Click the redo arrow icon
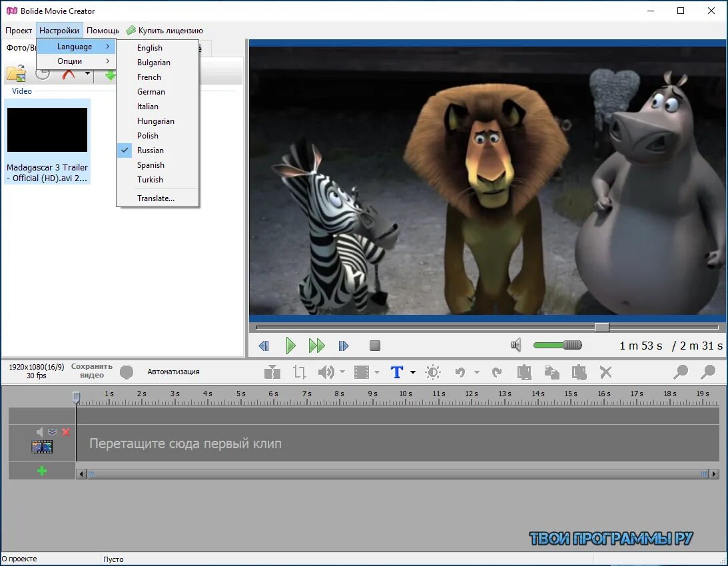Image resolution: width=728 pixels, height=566 pixels. coord(497,372)
